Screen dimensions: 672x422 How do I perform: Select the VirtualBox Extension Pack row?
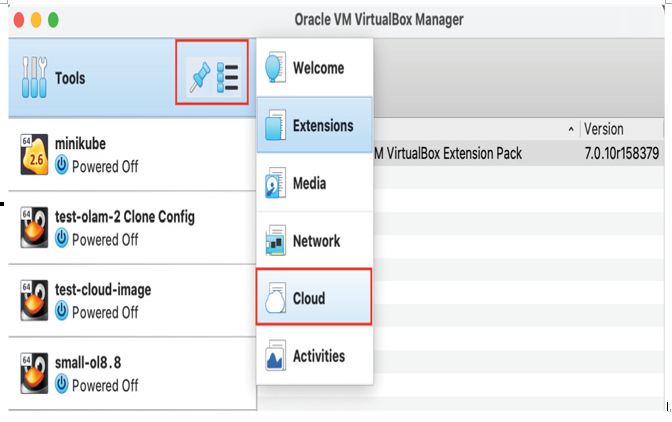[x=518, y=153]
